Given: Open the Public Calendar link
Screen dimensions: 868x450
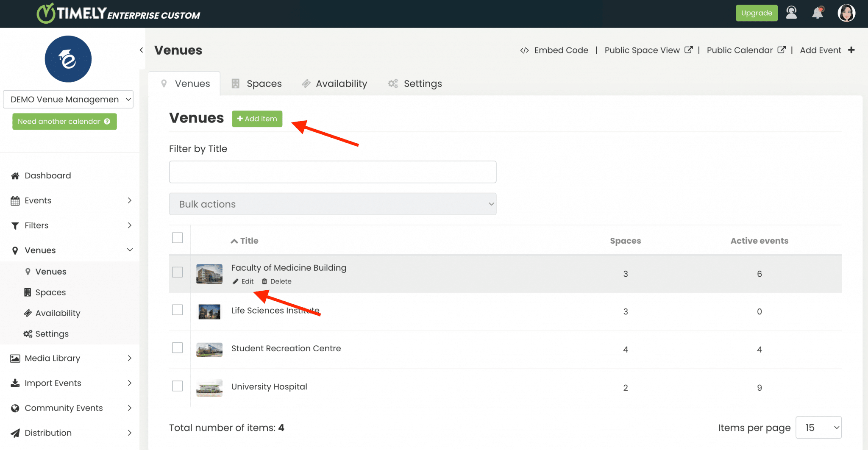Looking at the screenshot, I should click(x=739, y=50).
